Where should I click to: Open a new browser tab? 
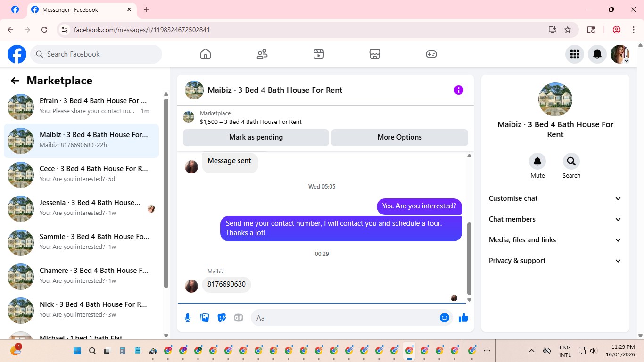pos(146,9)
